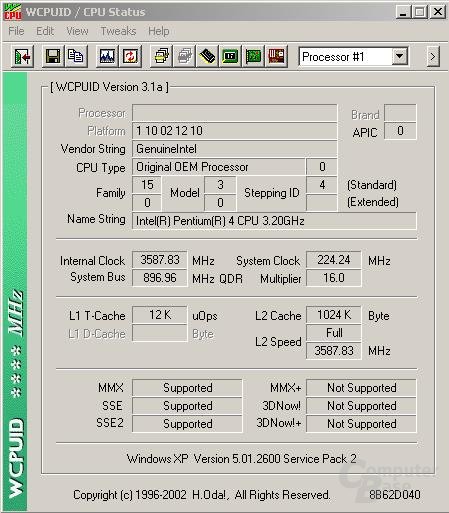Open the real-time clock graph icon
This screenshot has height=513, width=449.
(107, 57)
